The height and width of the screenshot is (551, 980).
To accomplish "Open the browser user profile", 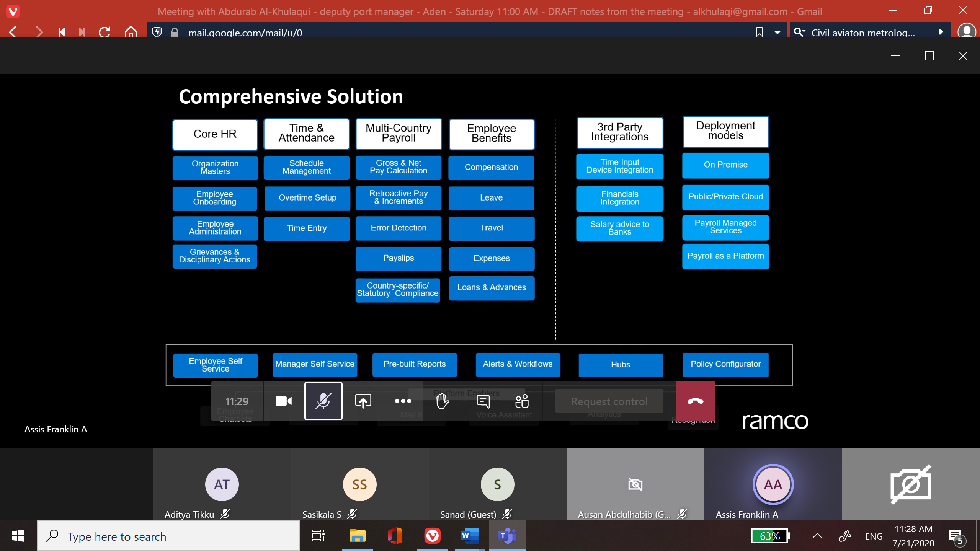I will coord(967,31).
